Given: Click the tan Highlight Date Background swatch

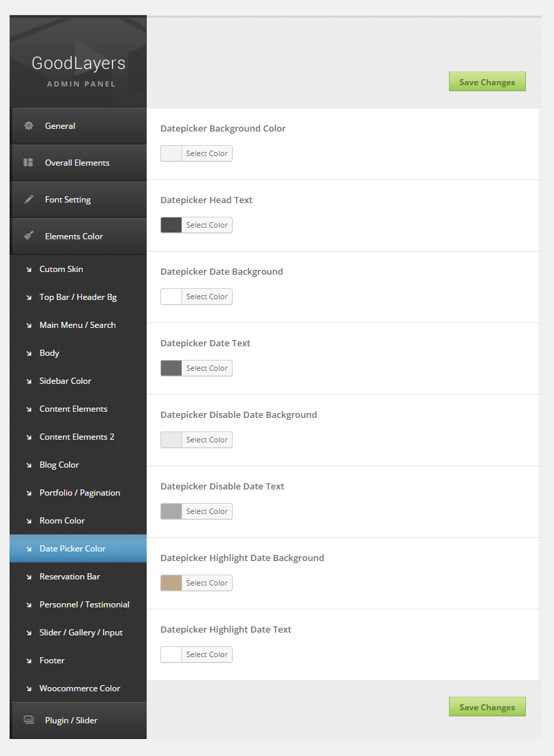Looking at the screenshot, I should click(171, 583).
